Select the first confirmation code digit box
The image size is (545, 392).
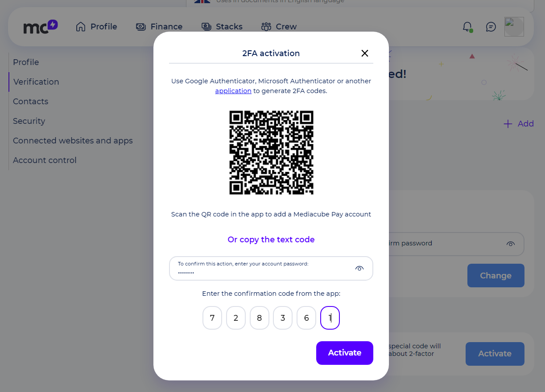point(212,318)
